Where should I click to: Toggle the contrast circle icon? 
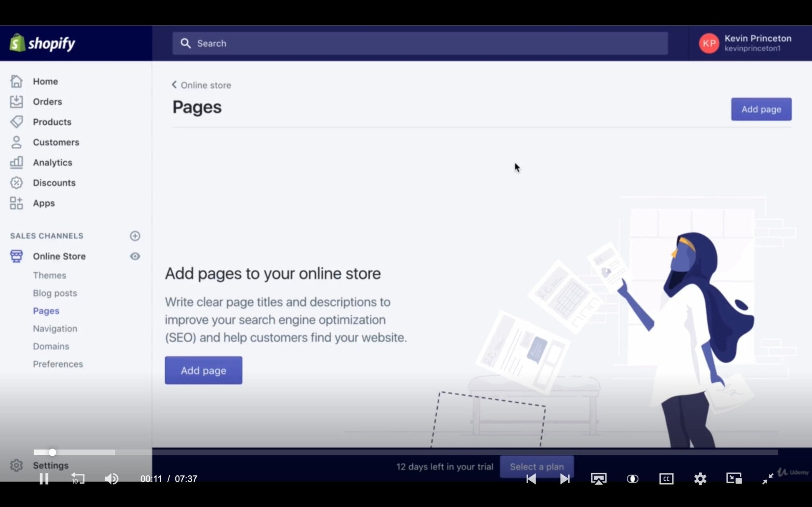[632, 479]
